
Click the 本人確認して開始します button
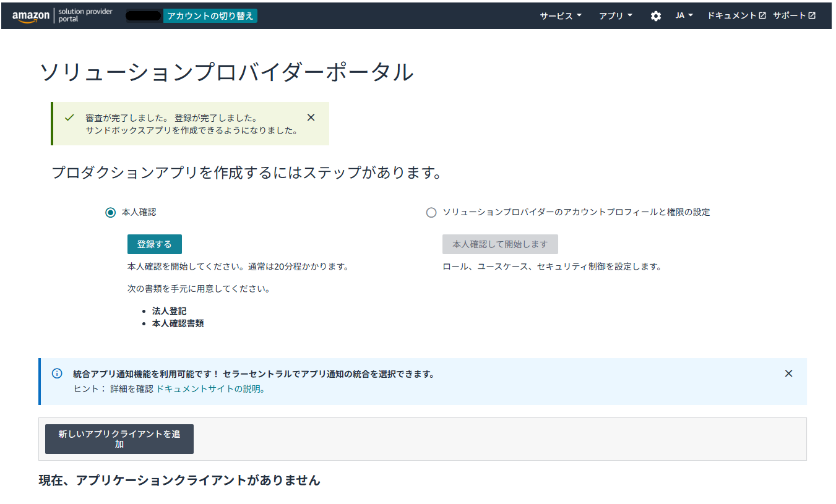[x=500, y=244]
